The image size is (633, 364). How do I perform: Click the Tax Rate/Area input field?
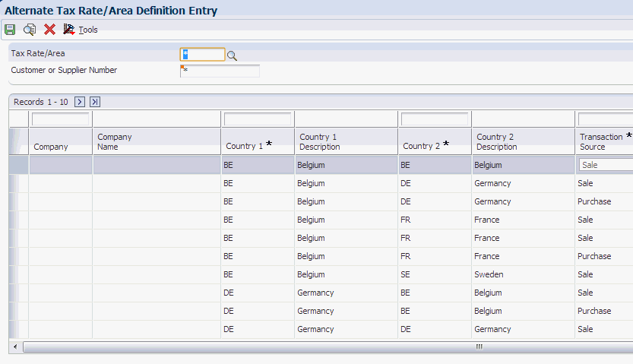202,55
